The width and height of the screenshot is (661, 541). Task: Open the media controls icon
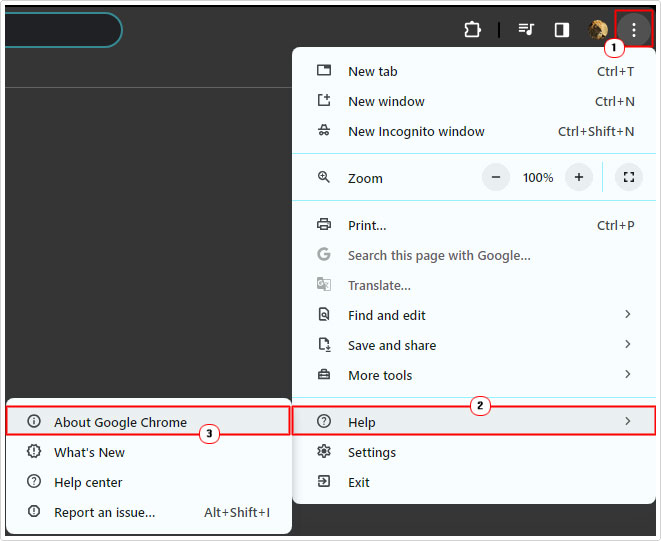point(526,30)
